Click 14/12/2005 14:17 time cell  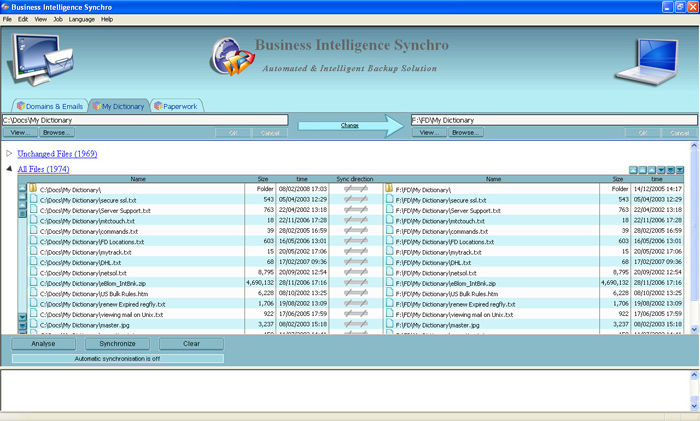click(x=658, y=189)
